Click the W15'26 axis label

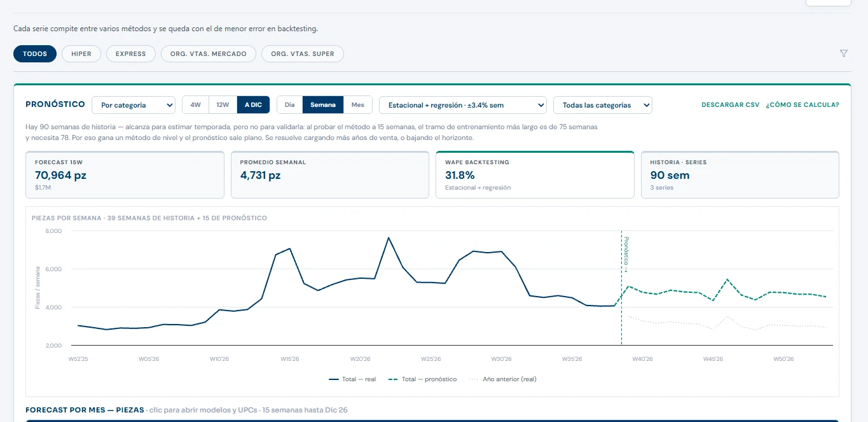(x=289, y=359)
